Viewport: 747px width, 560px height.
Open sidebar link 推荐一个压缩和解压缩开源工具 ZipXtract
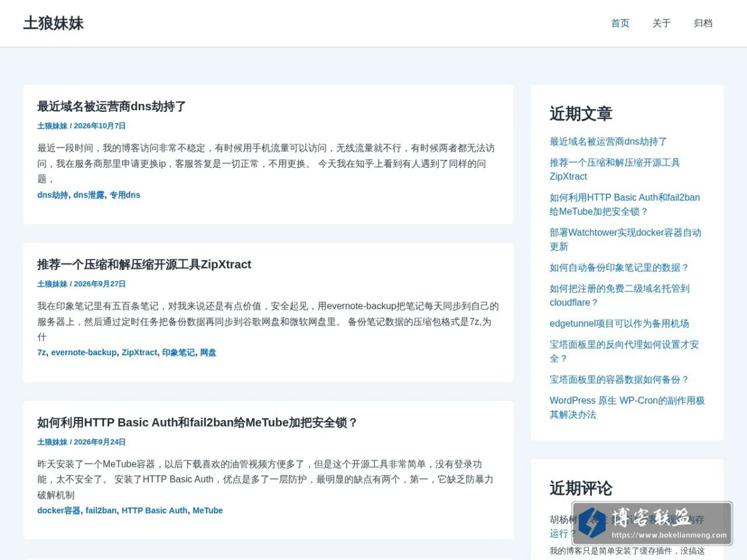615,169
